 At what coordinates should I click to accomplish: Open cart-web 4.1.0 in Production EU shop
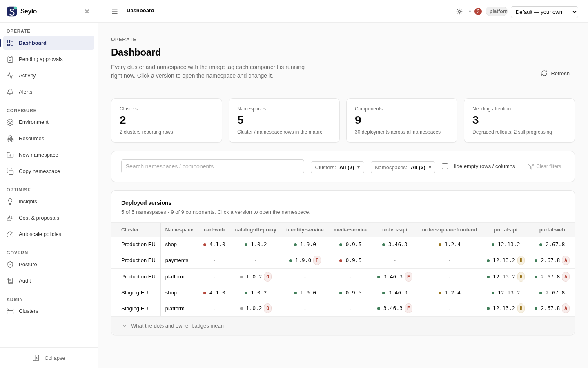point(214,245)
